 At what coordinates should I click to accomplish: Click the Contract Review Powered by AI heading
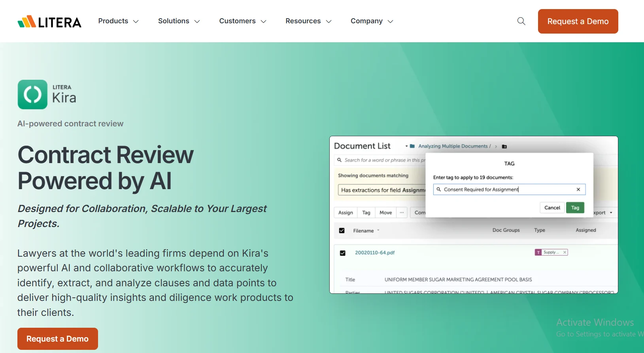pyautogui.click(x=106, y=167)
